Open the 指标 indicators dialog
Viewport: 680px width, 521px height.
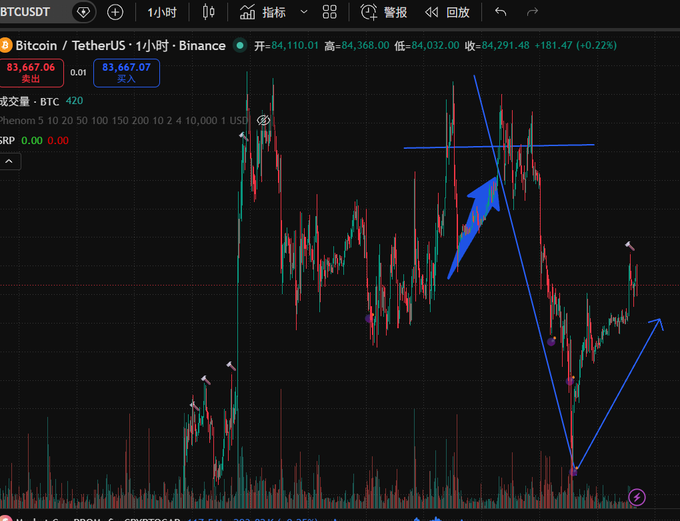click(x=263, y=12)
